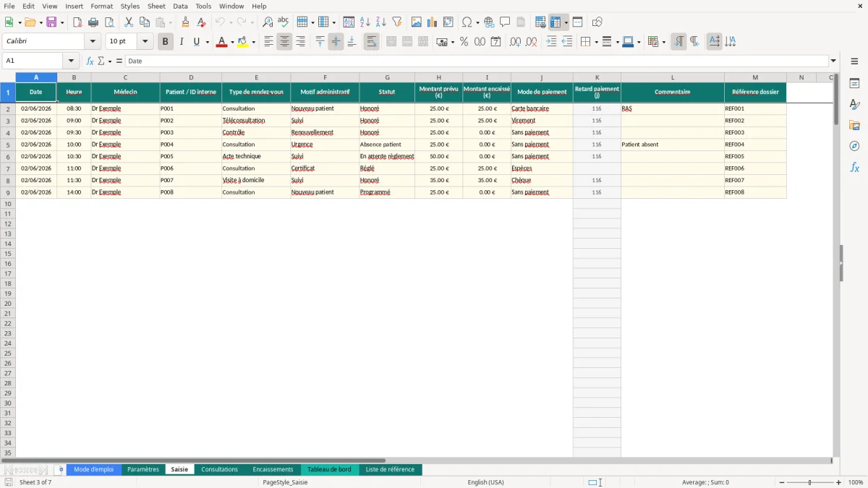Open the Font Name dropdown
The image size is (868, 488).
93,42
